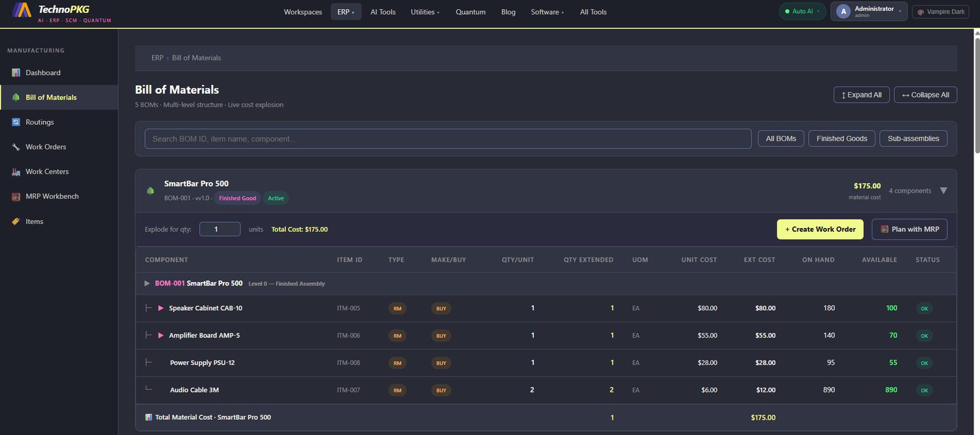The width and height of the screenshot is (980, 435).
Task: Expand the Speaker Cabinet CAB-10 row
Action: point(161,308)
